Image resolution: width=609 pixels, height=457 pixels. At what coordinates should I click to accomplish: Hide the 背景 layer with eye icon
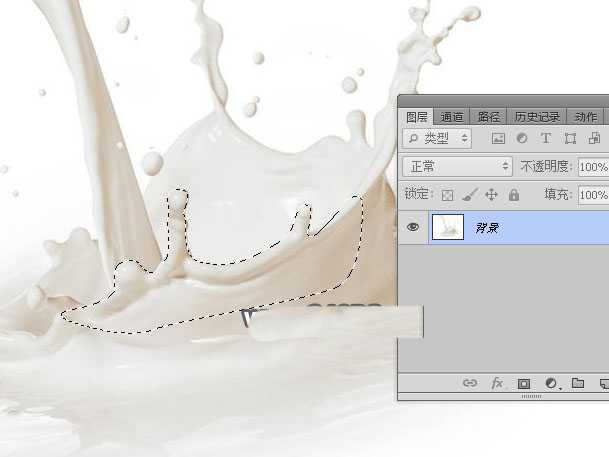click(413, 228)
